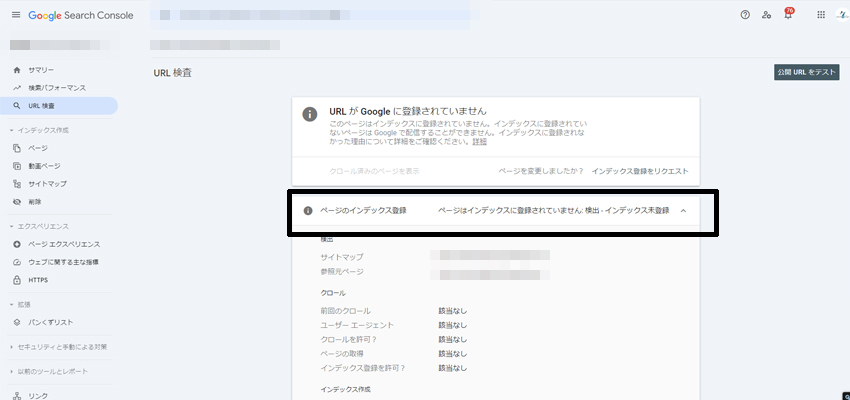Click info icon beside ページのインデックス登録
The width and height of the screenshot is (850, 400).
(308, 211)
